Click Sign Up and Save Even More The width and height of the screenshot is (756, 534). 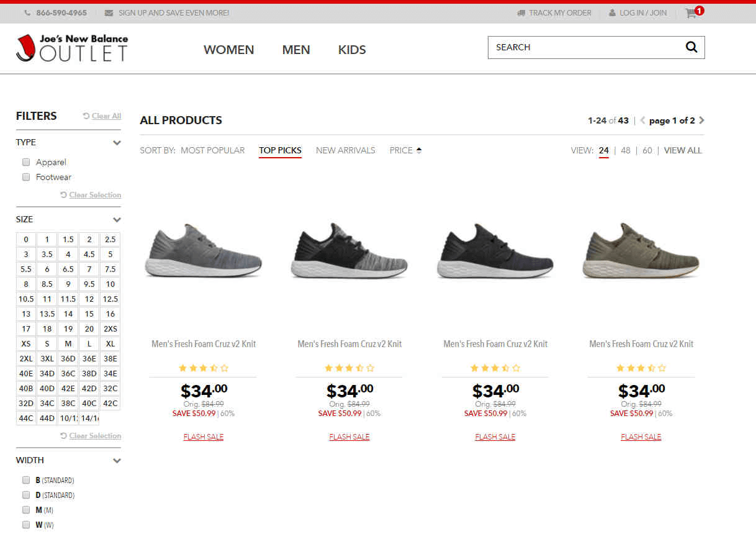[x=167, y=12]
